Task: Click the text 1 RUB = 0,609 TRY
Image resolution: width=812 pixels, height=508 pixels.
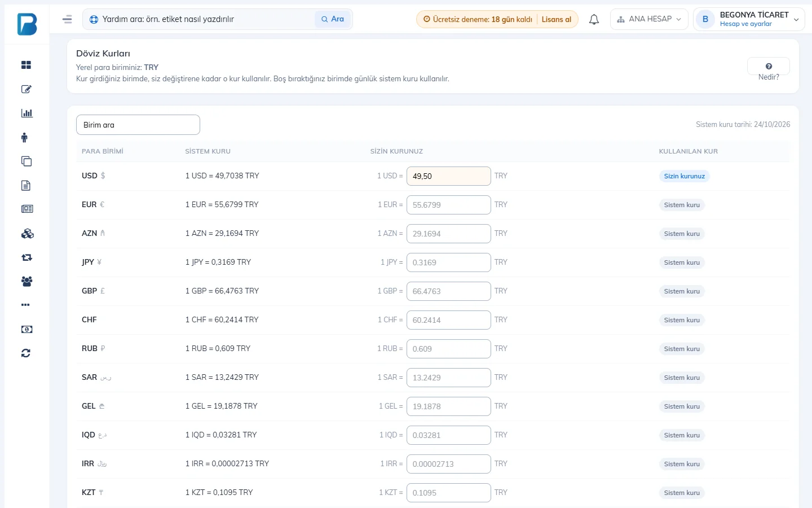Action: click(x=218, y=348)
